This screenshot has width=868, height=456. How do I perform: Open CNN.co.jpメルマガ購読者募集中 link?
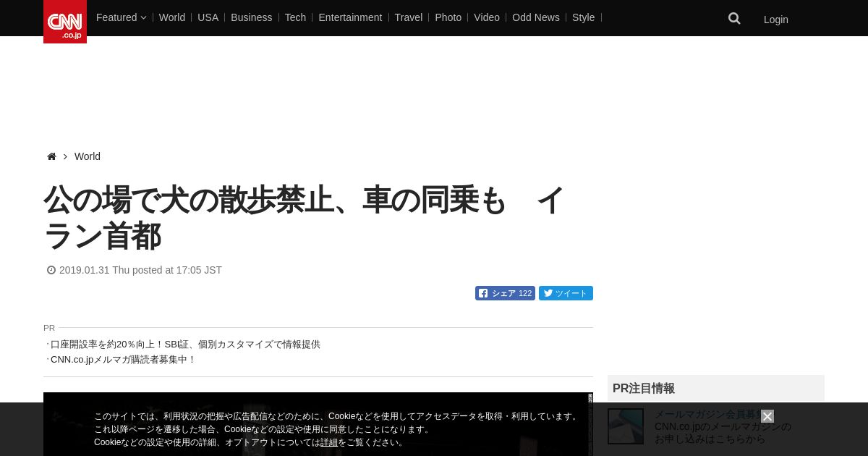pos(123,360)
